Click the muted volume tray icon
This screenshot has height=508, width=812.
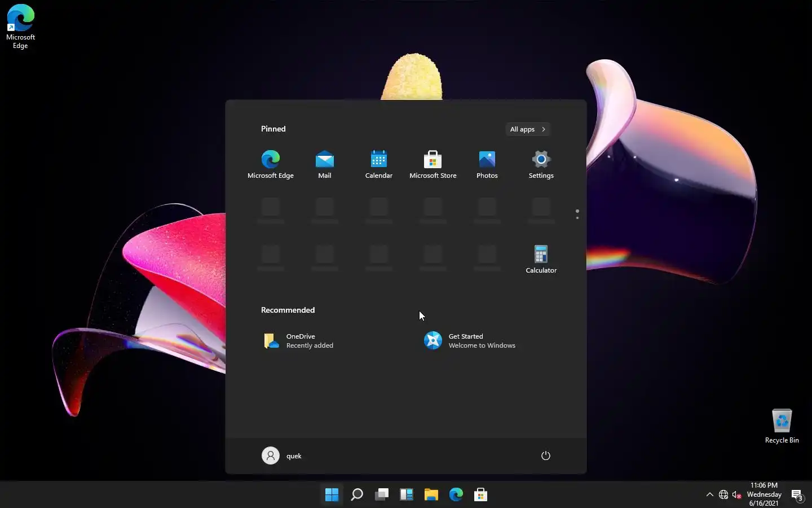coord(737,495)
